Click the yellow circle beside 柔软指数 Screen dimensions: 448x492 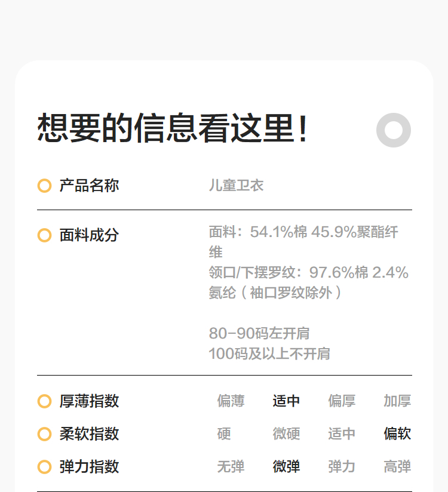[44, 434]
